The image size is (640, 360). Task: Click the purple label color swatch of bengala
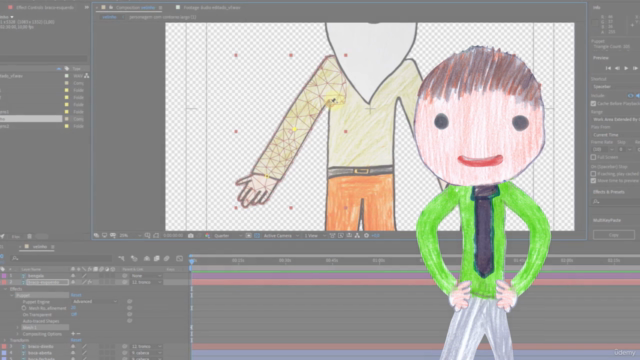point(4,276)
